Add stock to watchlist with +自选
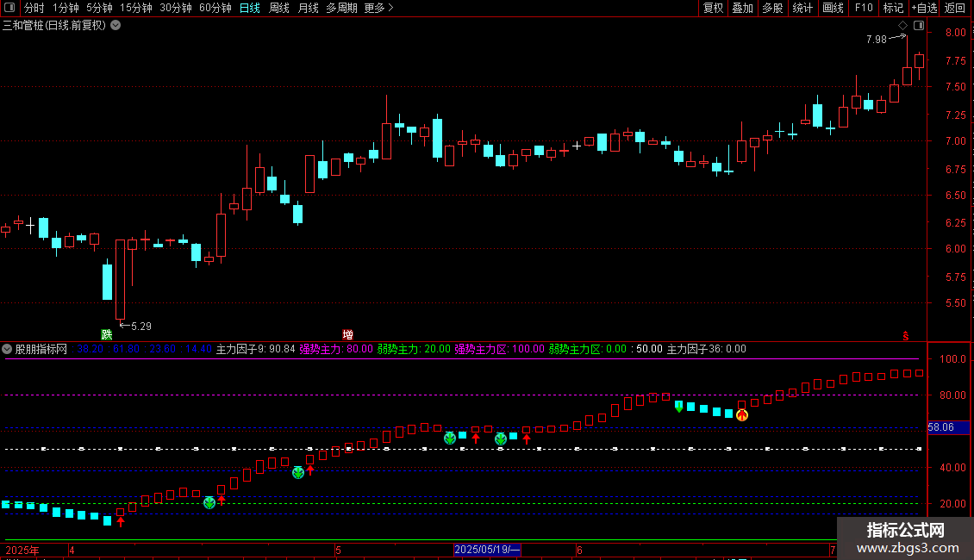Image resolution: width=974 pixels, height=560 pixels. pos(924,8)
